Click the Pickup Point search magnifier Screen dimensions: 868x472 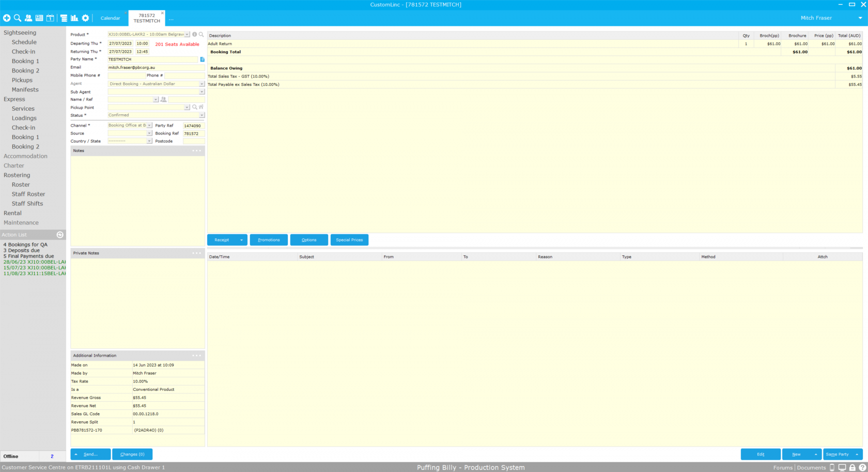coord(195,108)
